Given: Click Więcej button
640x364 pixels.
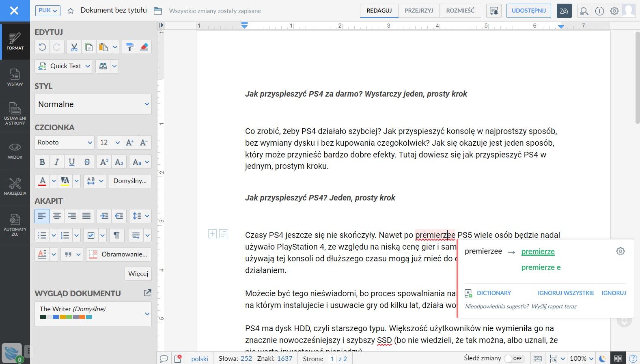Looking at the screenshot, I should [138, 274].
